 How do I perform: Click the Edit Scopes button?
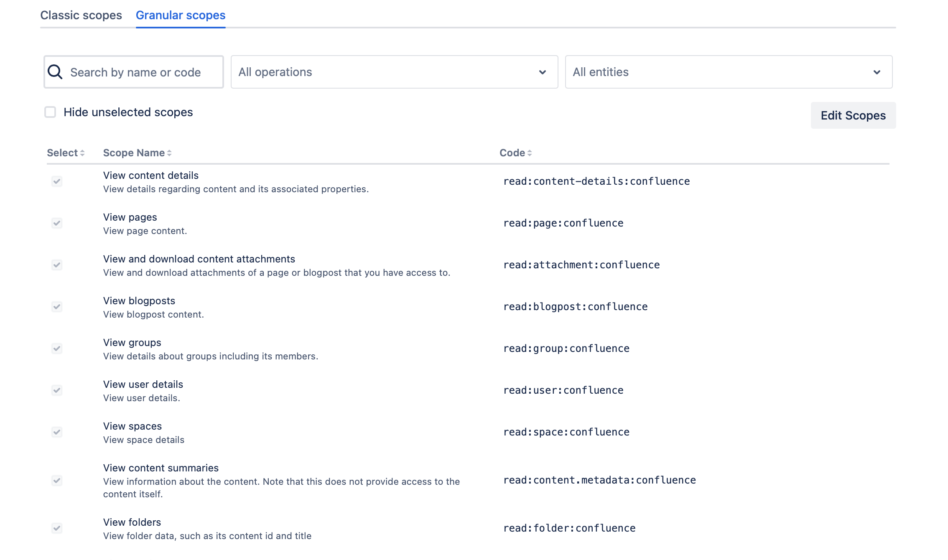[x=853, y=115]
